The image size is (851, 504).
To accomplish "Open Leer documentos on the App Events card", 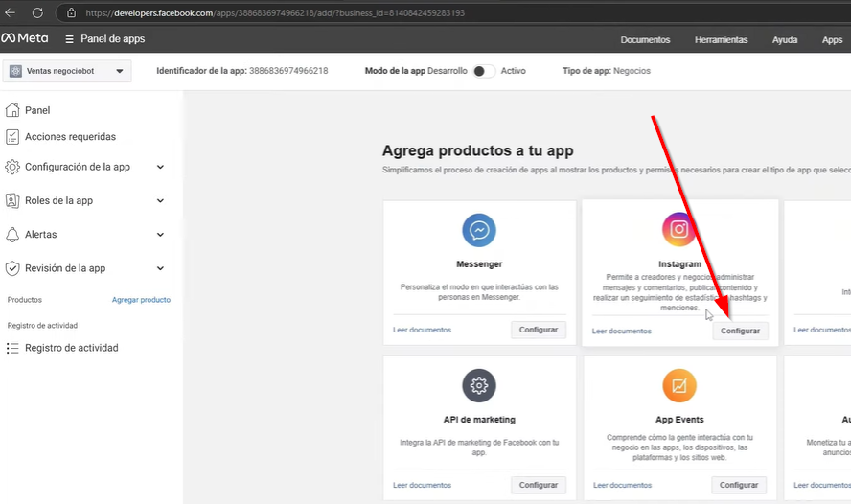I will [622, 485].
